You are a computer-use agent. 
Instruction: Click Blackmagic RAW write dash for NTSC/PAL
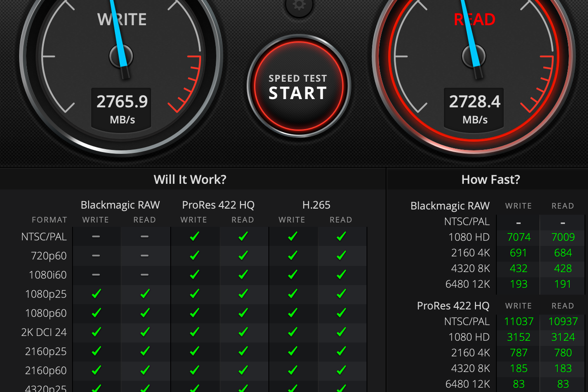[x=96, y=236]
